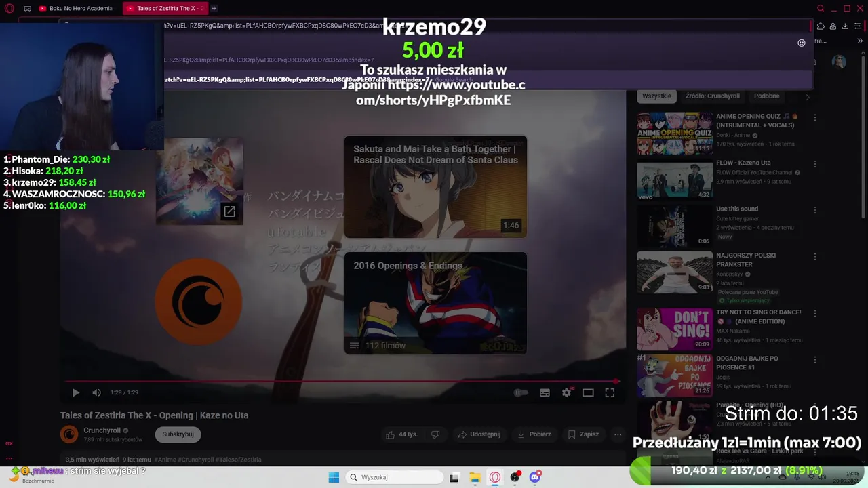This screenshot has width=868, height=488.
Task: Open the Windows Start menu
Action: tap(334, 477)
